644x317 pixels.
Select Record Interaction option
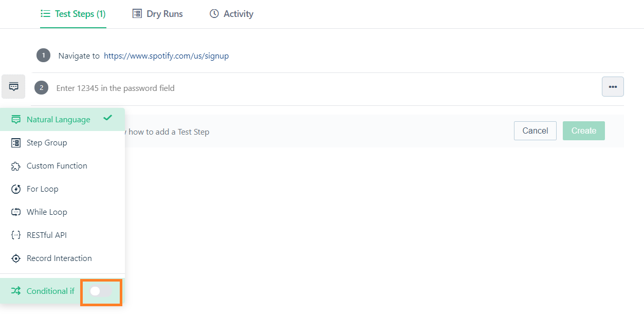point(62,258)
